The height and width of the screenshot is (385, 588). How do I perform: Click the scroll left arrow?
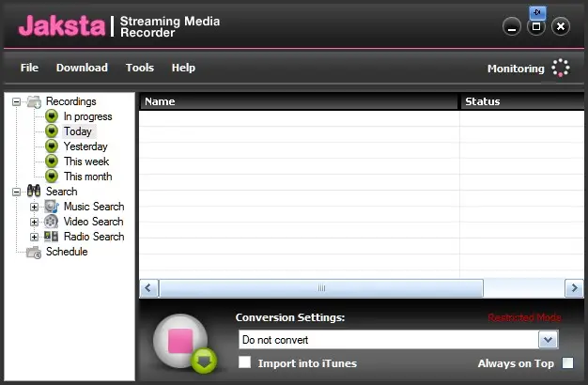[x=148, y=288]
